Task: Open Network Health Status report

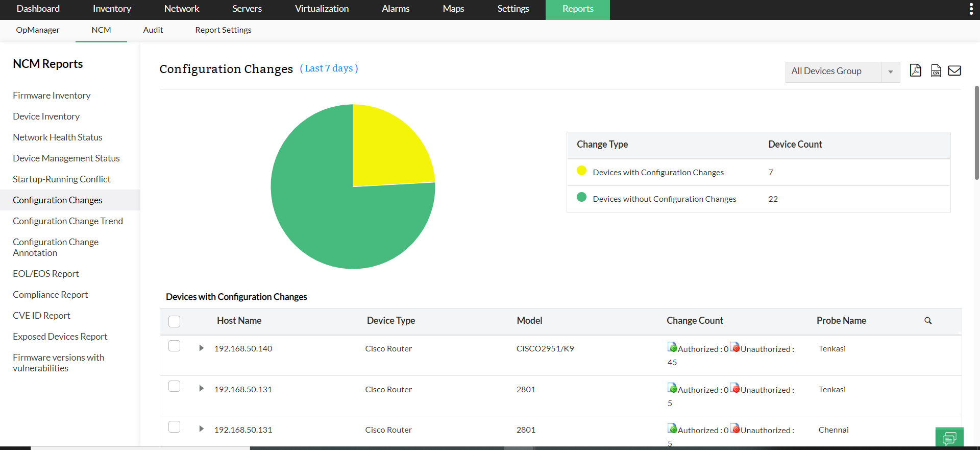Action: pos(58,137)
